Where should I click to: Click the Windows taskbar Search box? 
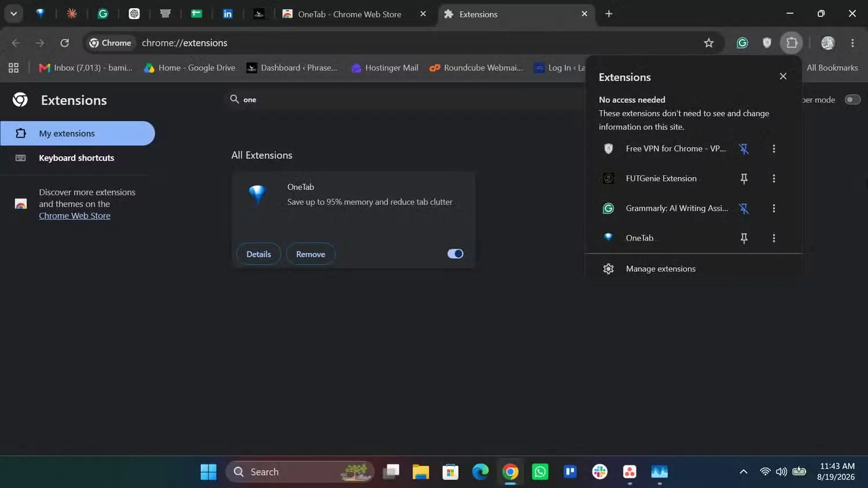tap(300, 472)
